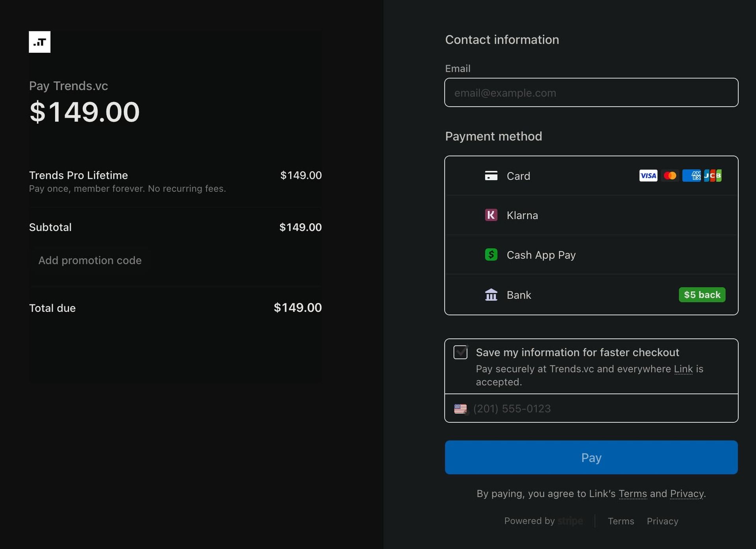Click the JCB card logo
Viewport: 756px width, 549px height.
[x=713, y=176]
